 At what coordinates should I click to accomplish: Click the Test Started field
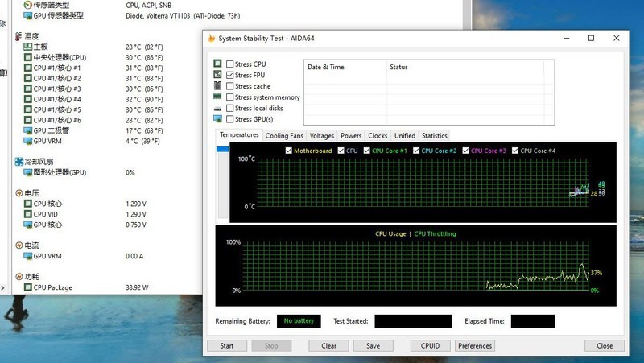(413, 321)
